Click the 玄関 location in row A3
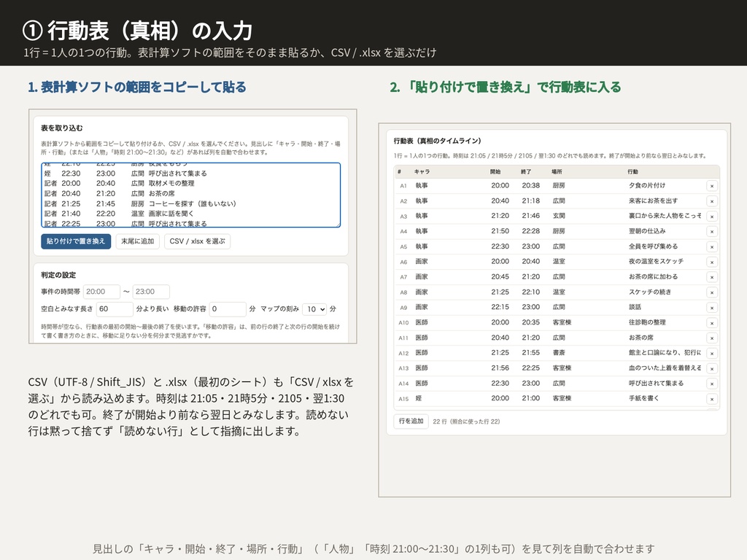747x560 pixels. coord(559,216)
